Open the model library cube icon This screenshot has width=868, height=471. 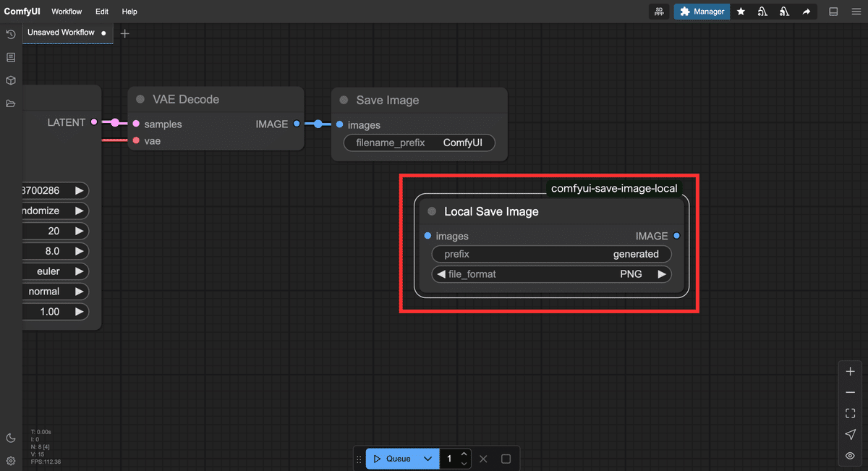(x=11, y=80)
